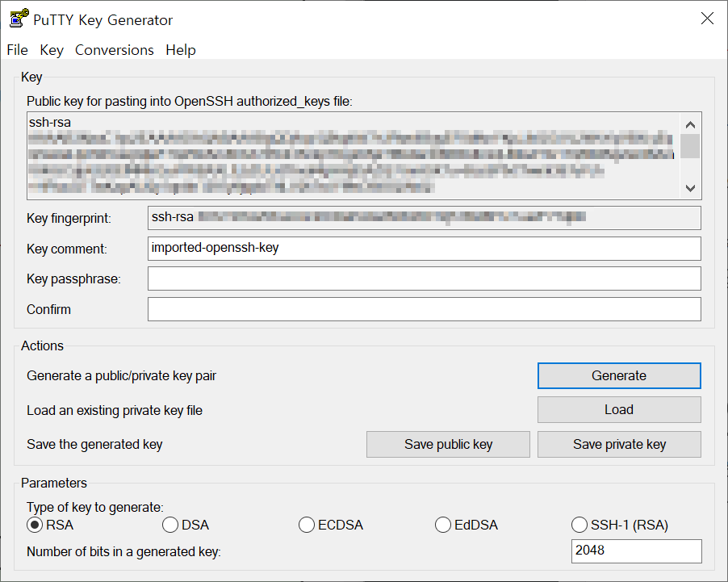Screen dimensions: 728x582
Task: Close the PuTTY Key Generator window
Action: pos(707,18)
